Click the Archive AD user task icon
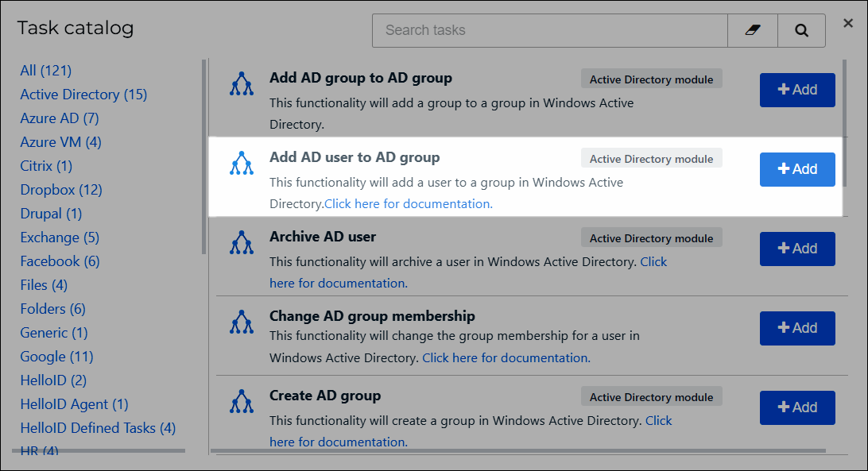Viewport: 868px width, 471px height. click(x=242, y=243)
